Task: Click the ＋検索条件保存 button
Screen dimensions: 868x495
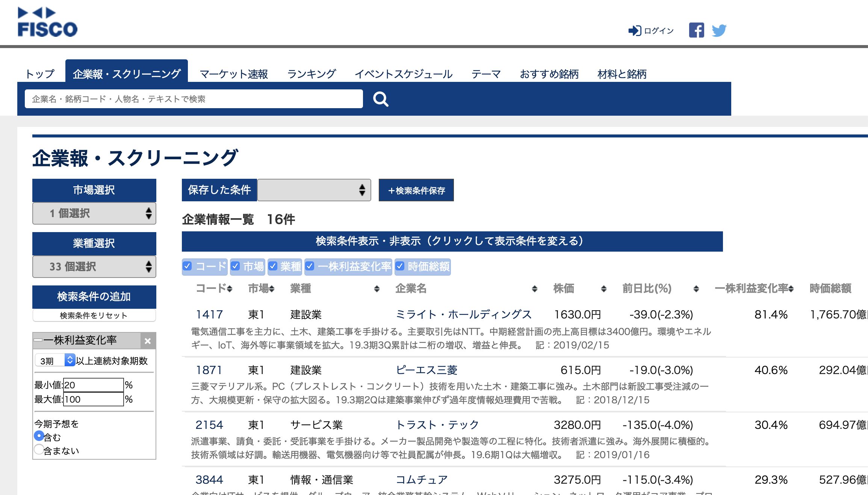Action: click(416, 190)
